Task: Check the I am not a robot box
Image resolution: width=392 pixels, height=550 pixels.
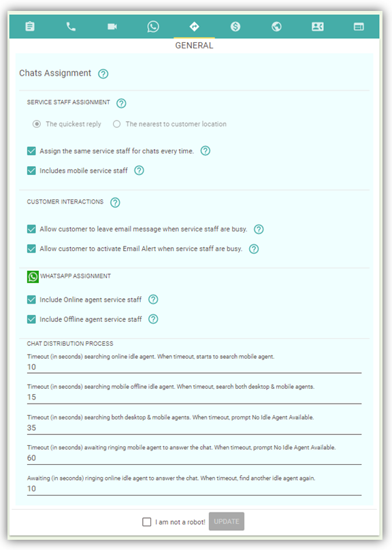Action: [146, 521]
